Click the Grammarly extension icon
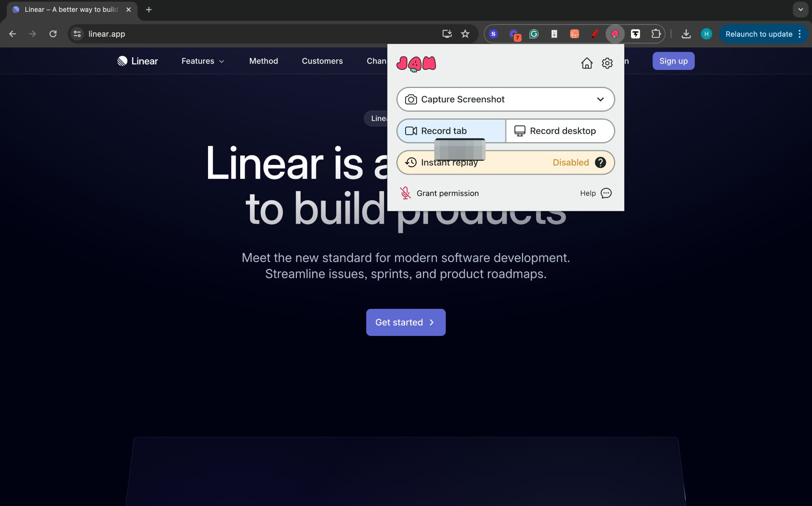The width and height of the screenshot is (812, 506). 534,34
